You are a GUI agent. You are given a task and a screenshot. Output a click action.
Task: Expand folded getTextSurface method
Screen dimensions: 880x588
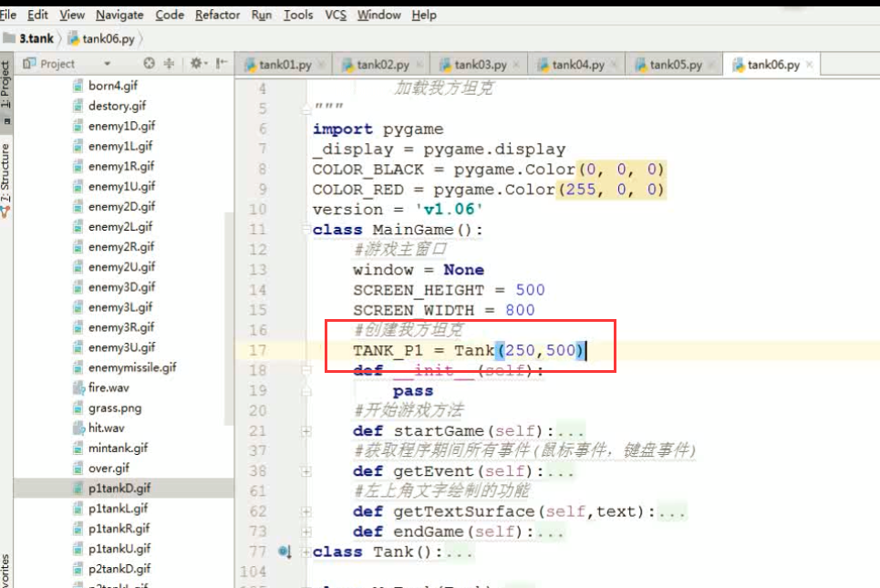click(x=305, y=511)
